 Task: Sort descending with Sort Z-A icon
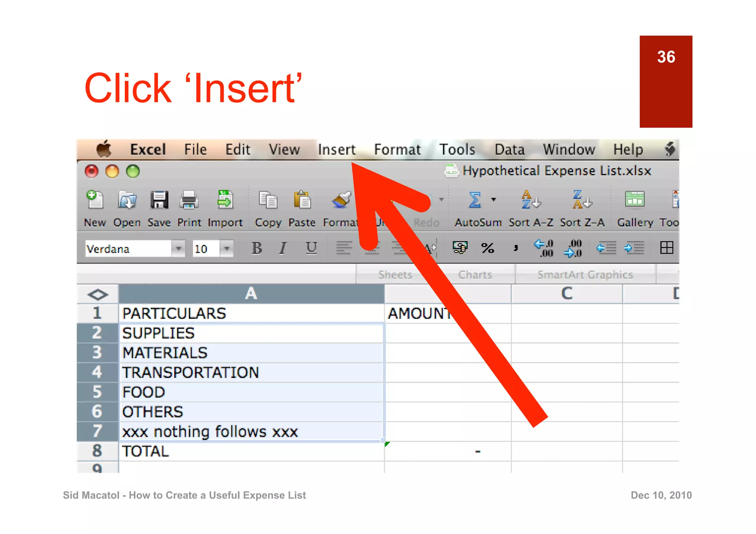click(x=582, y=200)
